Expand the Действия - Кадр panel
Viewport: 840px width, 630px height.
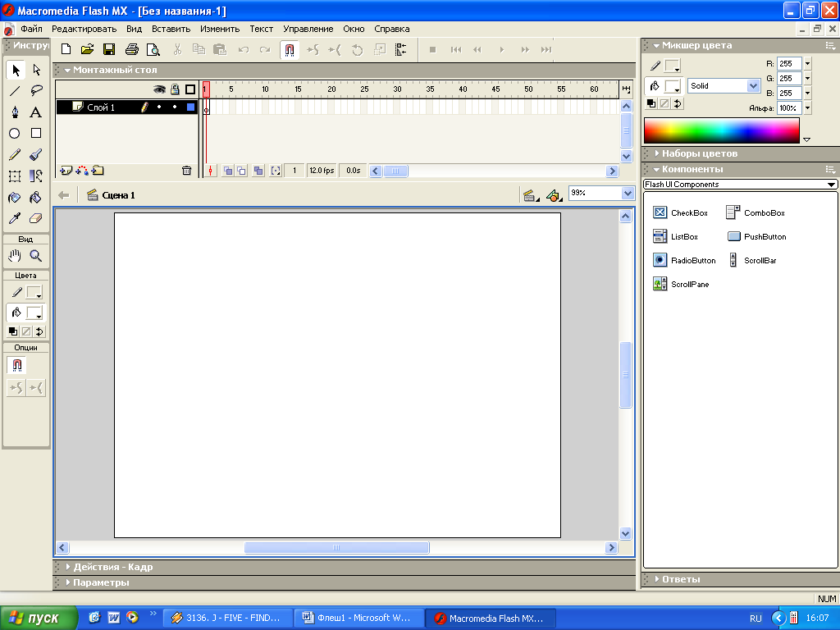pyautogui.click(x=68, y=567)
